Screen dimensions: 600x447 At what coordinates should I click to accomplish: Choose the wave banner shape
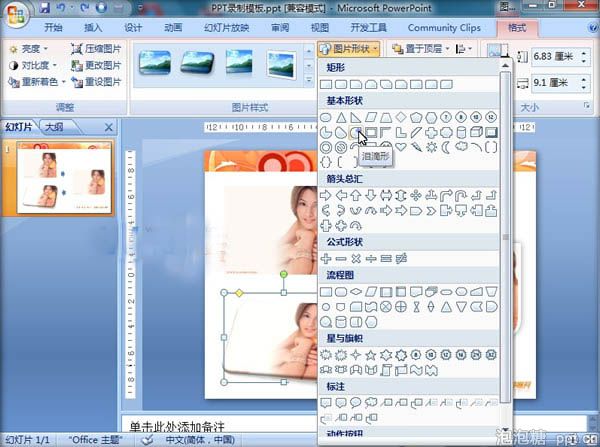tap(416, 370)
